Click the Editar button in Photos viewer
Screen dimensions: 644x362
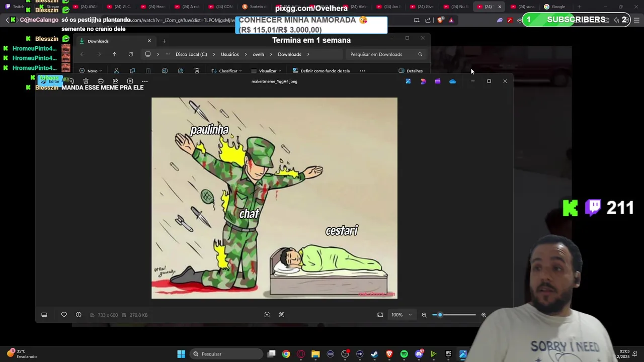point(50,81)
